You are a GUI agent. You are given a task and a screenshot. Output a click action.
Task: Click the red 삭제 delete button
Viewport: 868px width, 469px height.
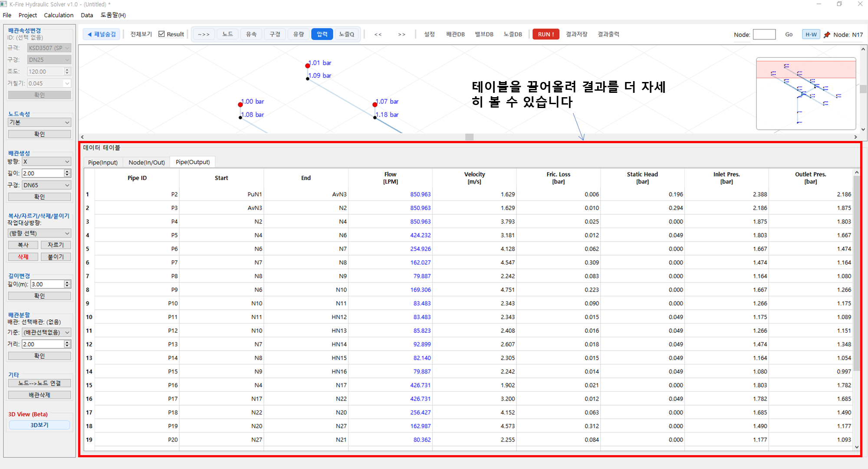pyautogui.click(x=23, y=257)
